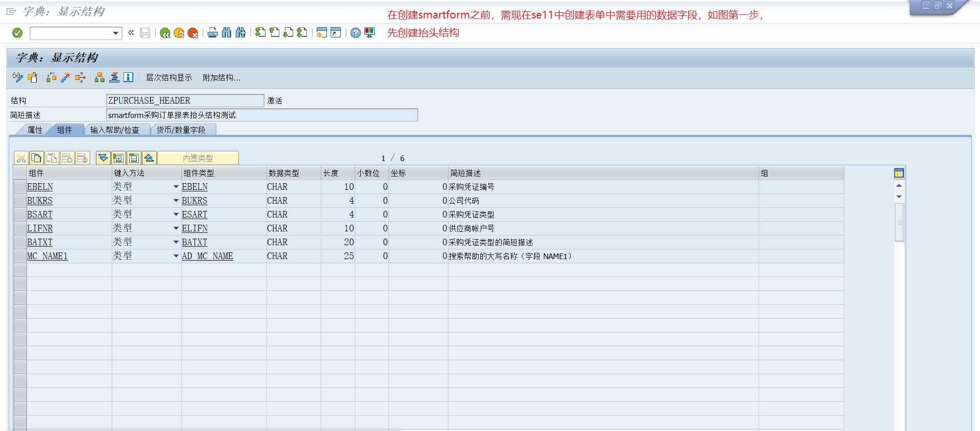Open typing method dropdown for EBELN row
Image resolution: width=980 pixels, height=431 pixels.
[176, 187]
